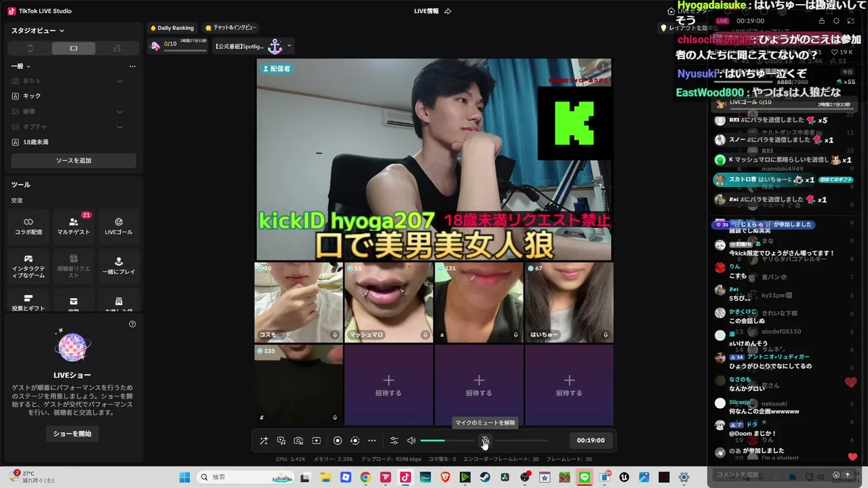
Task: Open the 一緒にプレイ tool
Action: [x=119, y=267]
